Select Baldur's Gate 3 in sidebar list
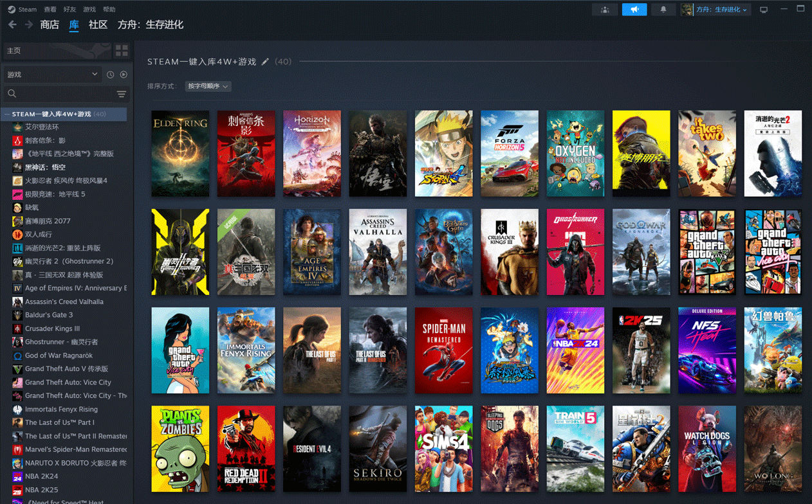The width and height of the screenshot is (812, 504). [x=49, y=315]
